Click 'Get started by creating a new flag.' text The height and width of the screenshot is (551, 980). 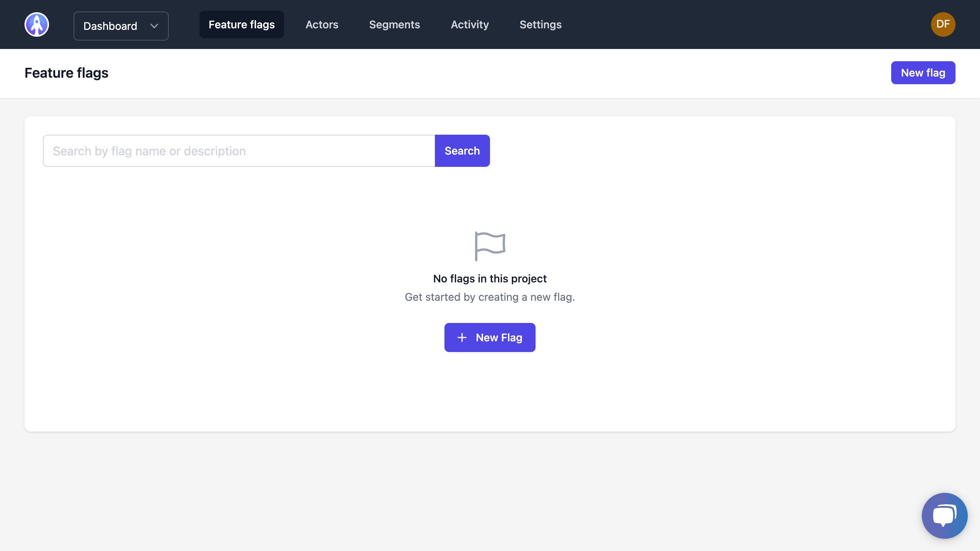pyautogui.click(x=490, y=297)
